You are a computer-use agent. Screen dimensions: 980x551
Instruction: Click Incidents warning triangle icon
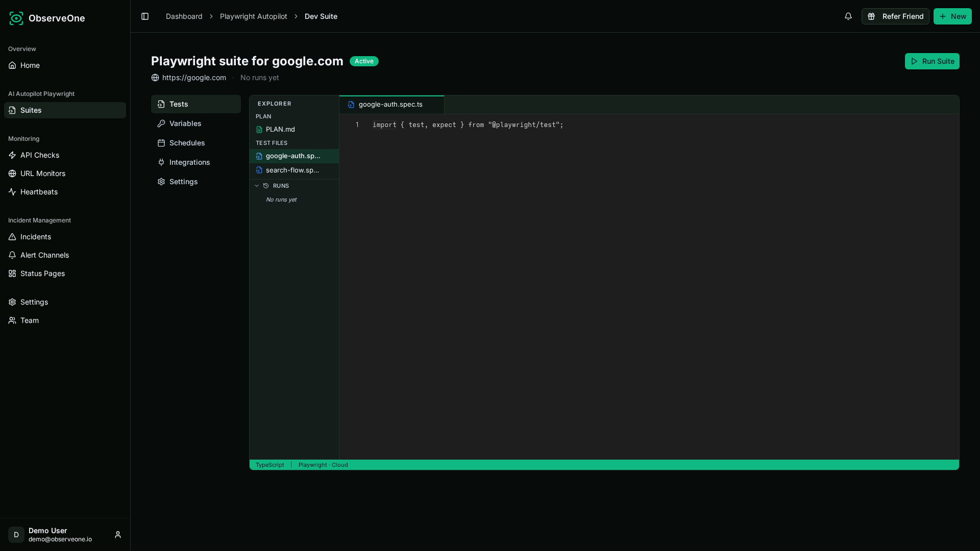12,237
